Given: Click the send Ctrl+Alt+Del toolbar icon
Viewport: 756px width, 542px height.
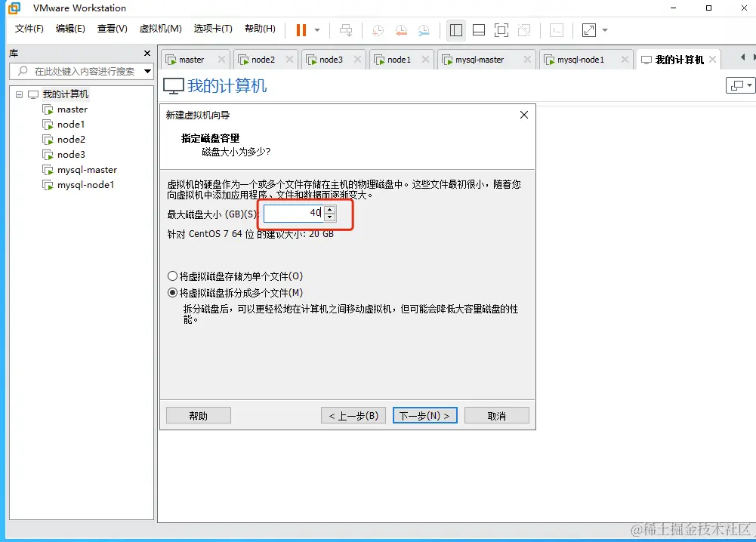Looking at the screenshot, I should (346, 30).
